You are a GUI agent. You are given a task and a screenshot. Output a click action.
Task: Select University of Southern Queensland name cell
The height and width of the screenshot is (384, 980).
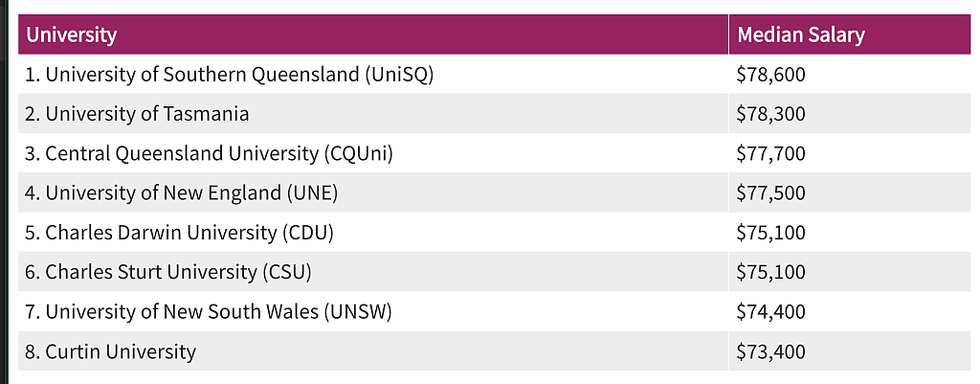click(x=230, y=75)
